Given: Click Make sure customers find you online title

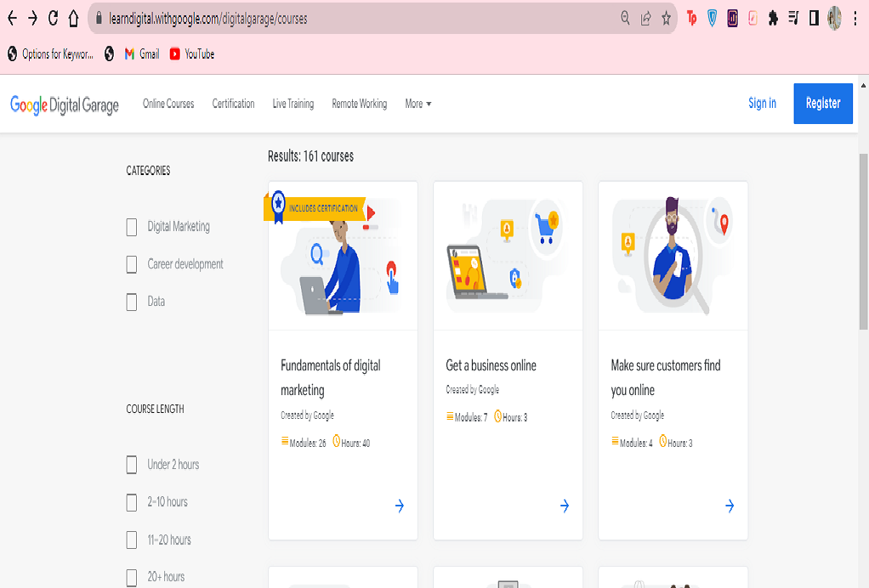Looking at the screenshot, I should pos(666,377).
